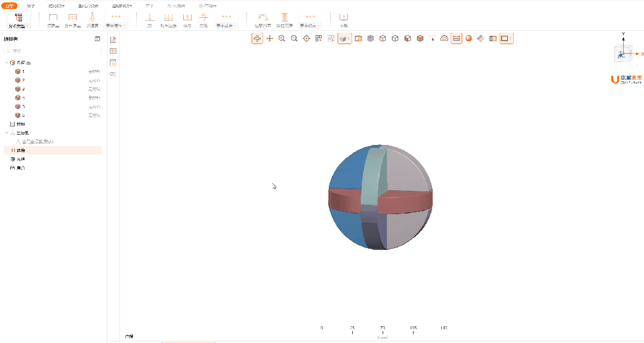Expand the 更多载荷 dropdown
This screenshot has width=644, height=343.
pos(226,20)
